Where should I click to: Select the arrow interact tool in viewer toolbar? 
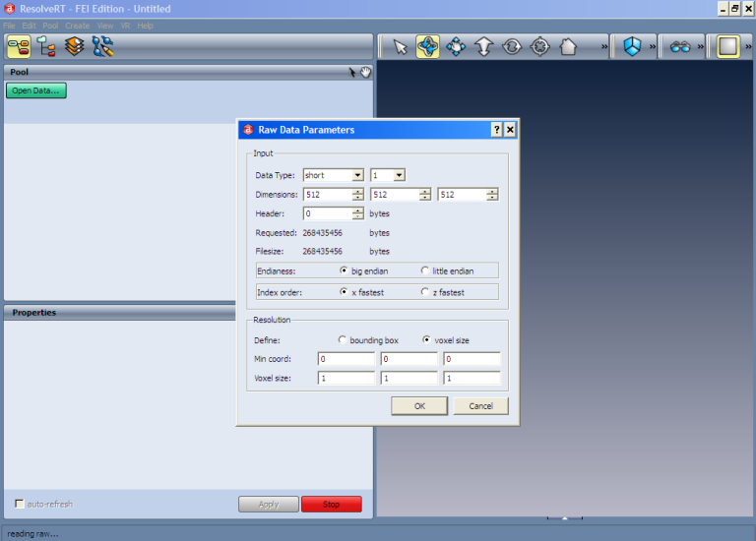401,46
